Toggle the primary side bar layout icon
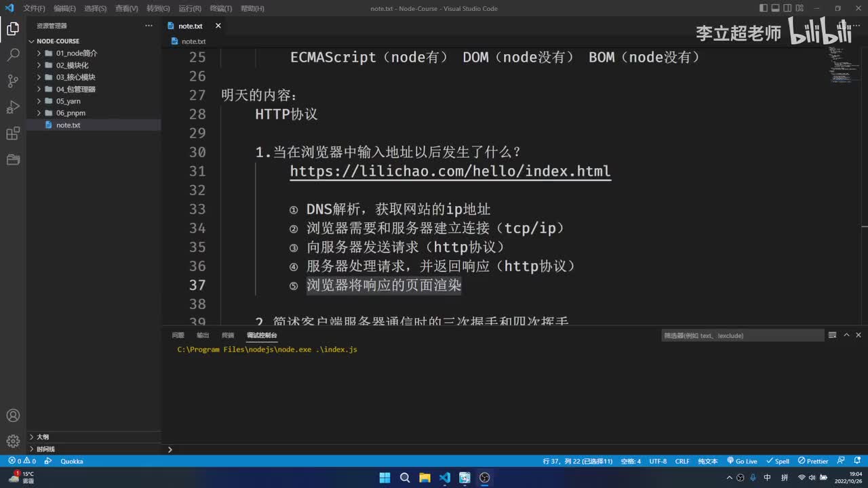Viewport: 868px width, 488px height. 764,8
